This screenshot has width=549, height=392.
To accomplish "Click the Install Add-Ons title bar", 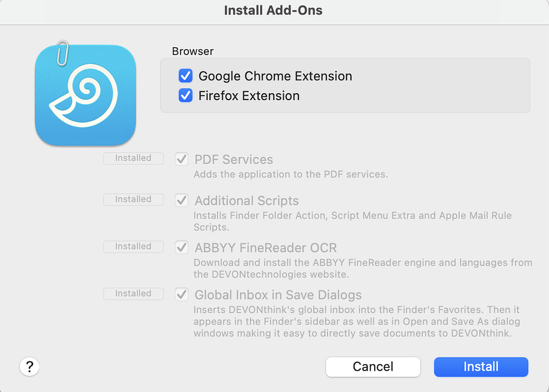I will [273, 10].
